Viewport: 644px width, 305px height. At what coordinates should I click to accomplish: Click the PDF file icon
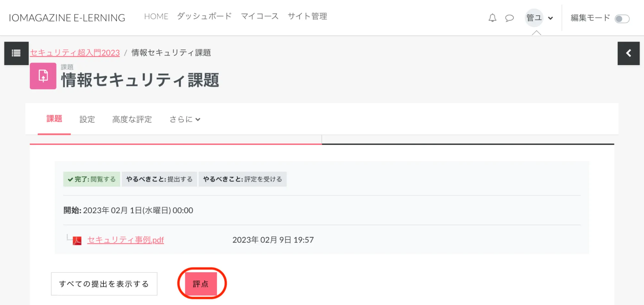(77, 240)
